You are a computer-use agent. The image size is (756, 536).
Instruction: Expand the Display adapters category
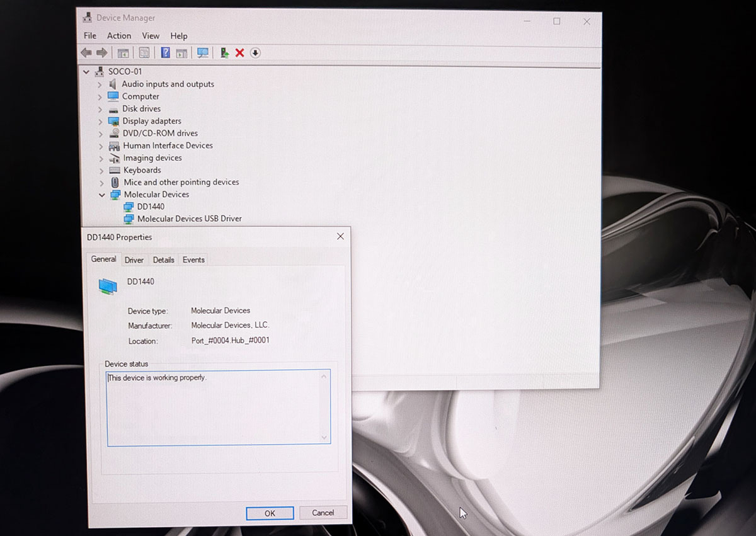tap(100, 122)
